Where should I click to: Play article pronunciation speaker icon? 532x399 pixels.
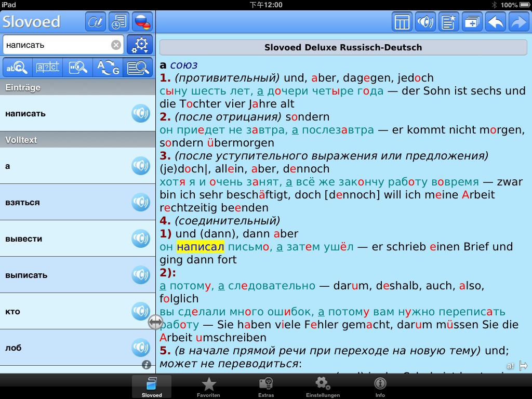425,22
